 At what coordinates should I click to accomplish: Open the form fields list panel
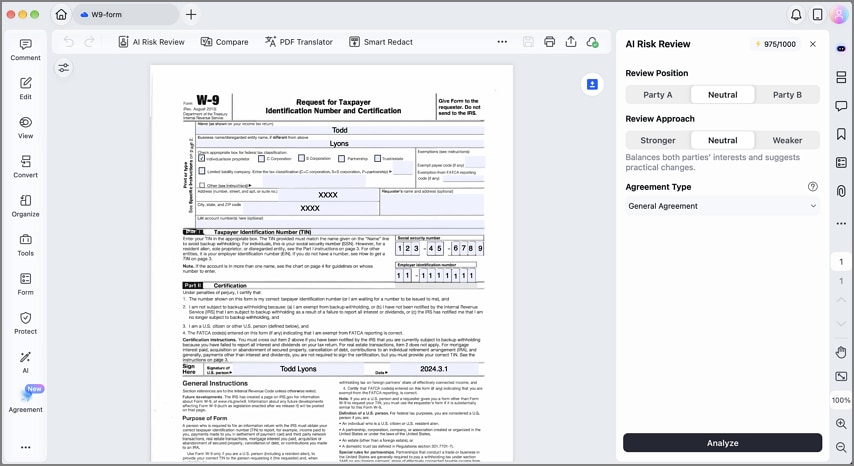click(x=841, y=162)
